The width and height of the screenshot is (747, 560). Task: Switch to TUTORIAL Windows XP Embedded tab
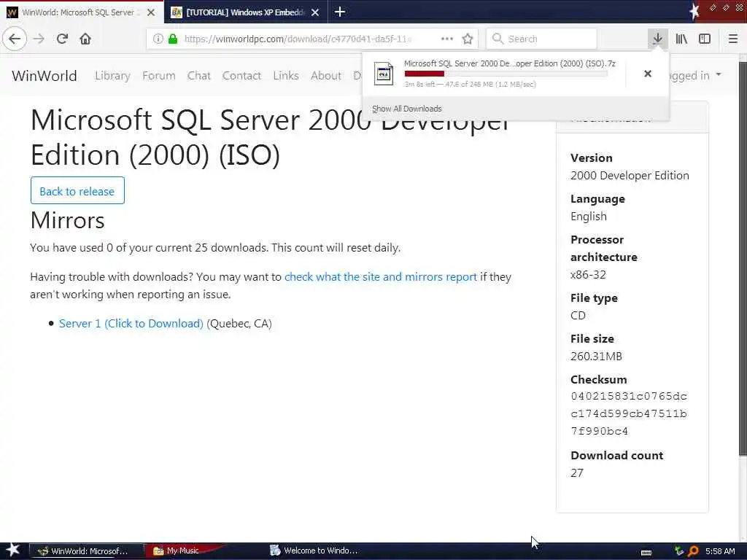[x=245, y=12]
